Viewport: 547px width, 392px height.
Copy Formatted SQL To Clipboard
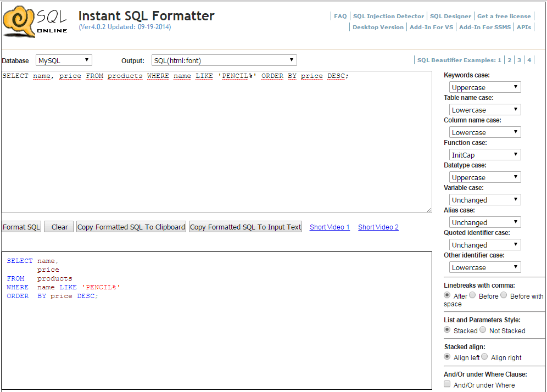pyautogui.click(x=131, y=226)
